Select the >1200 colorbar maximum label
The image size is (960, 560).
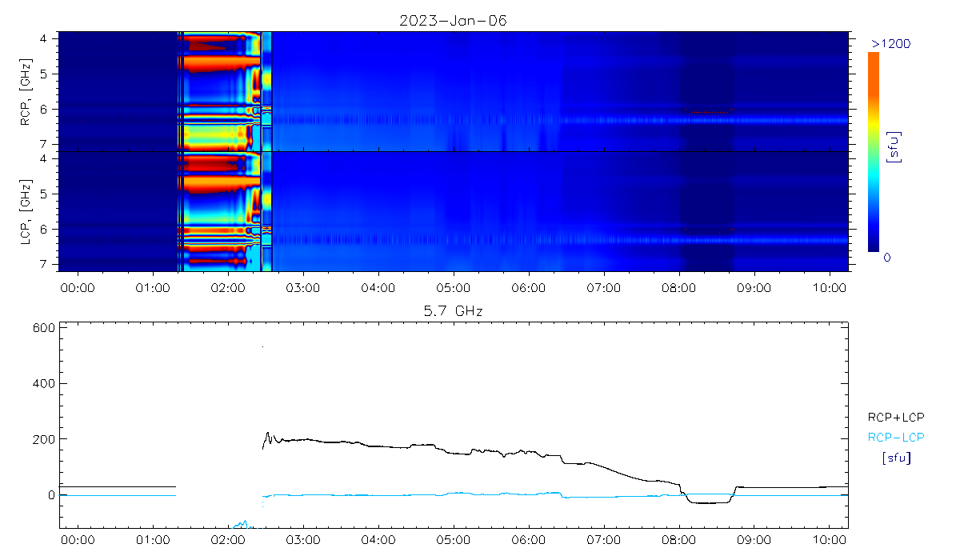coord(890,43)
